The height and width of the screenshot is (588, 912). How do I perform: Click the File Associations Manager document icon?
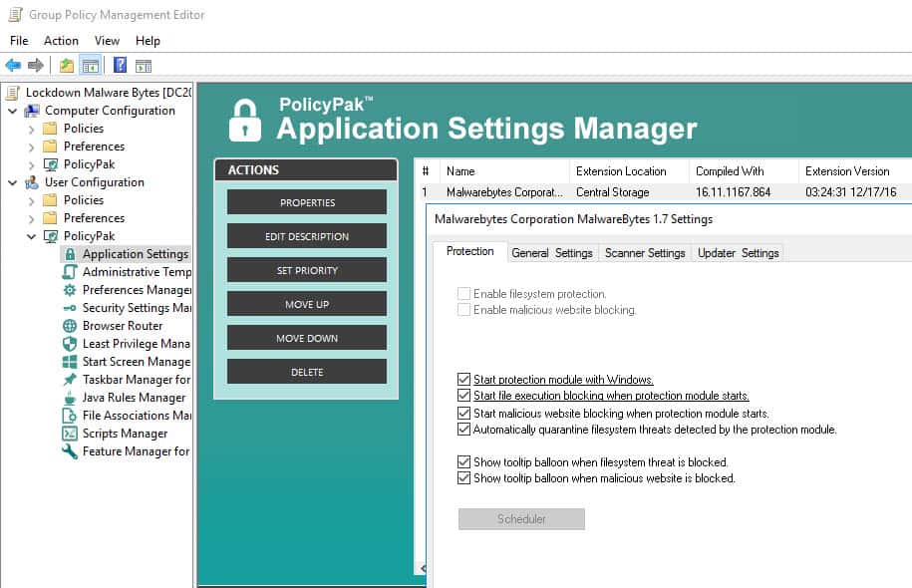pos(70,416)
